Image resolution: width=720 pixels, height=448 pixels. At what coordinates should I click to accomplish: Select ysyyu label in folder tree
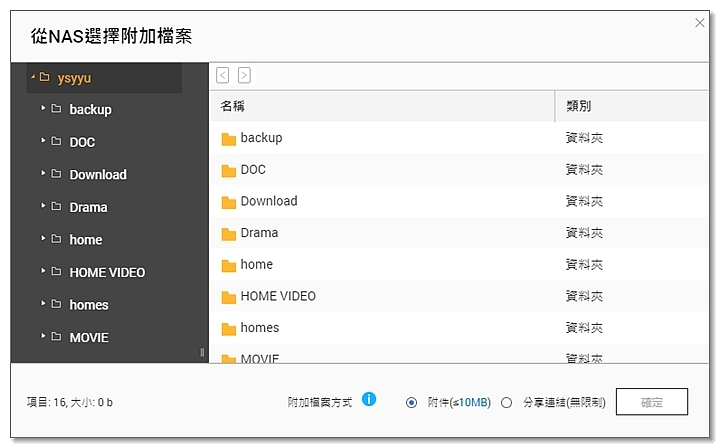pyautogui.click(x=74, y=78)
